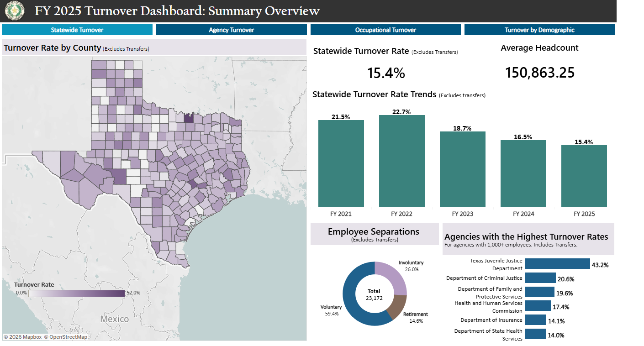Click the Average Headcount figure
This screenshot has width=644, height=346.
coord(539,72)
